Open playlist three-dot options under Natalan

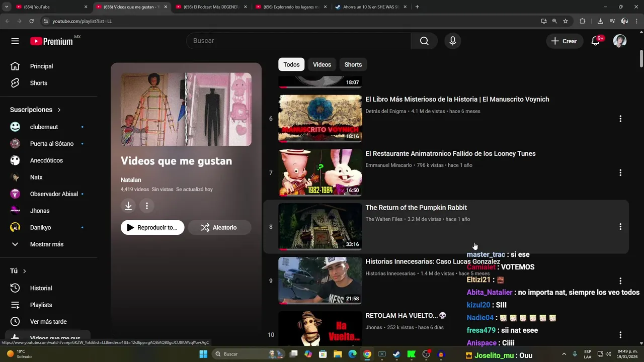coord(147,206)
